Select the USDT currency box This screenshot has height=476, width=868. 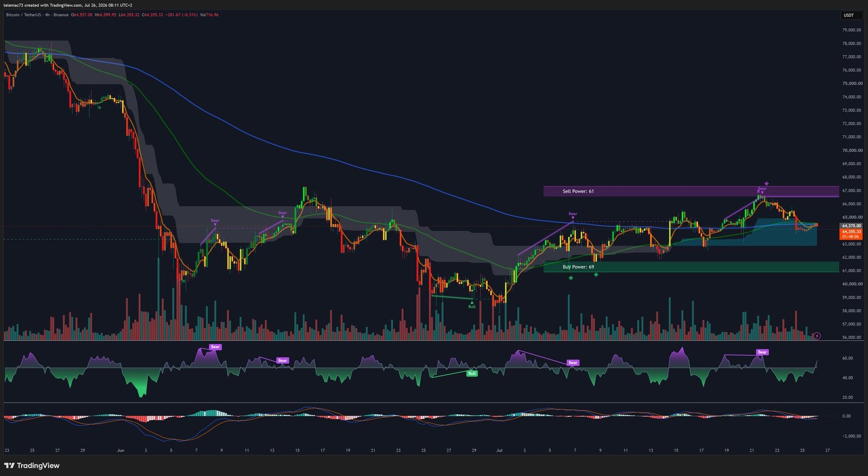coord(849,15)
